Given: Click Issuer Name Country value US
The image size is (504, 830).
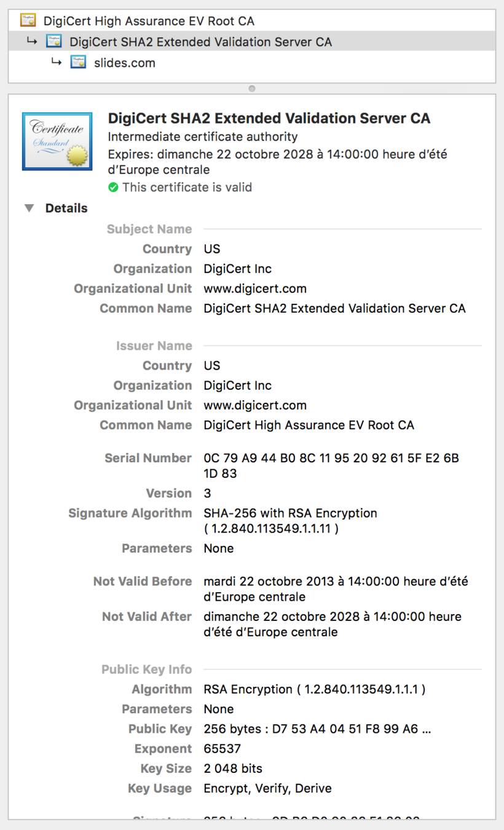Looking at the screenshot, I should click(x=212, y=366).
